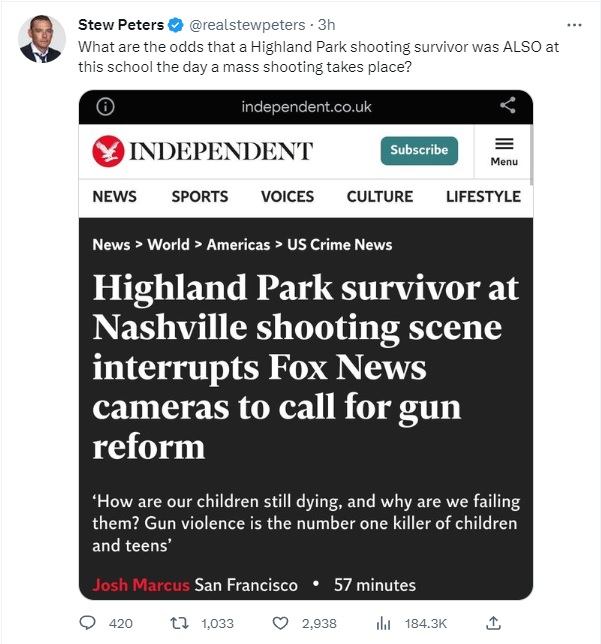
Task: Select the SPORTS tab
Action: (x=200, y=197)
